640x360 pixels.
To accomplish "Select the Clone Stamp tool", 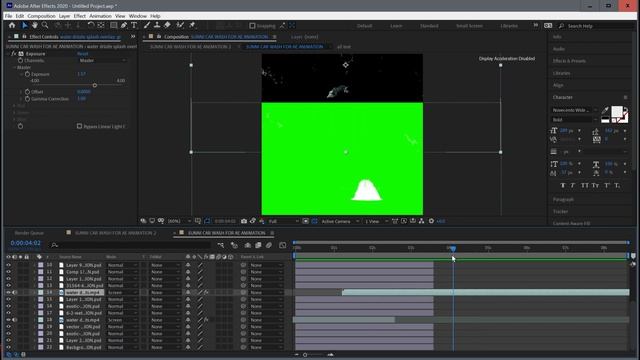I will [x=157, y=25].
